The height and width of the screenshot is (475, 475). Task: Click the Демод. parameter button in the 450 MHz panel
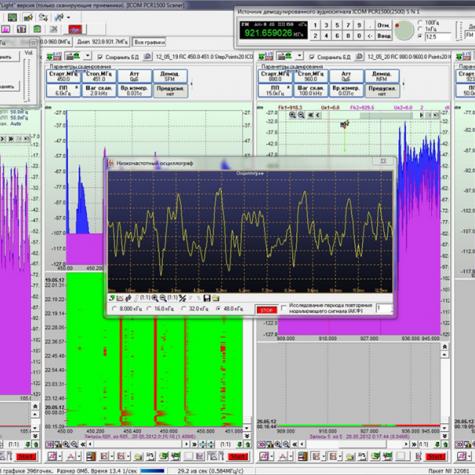coord(170,76)
